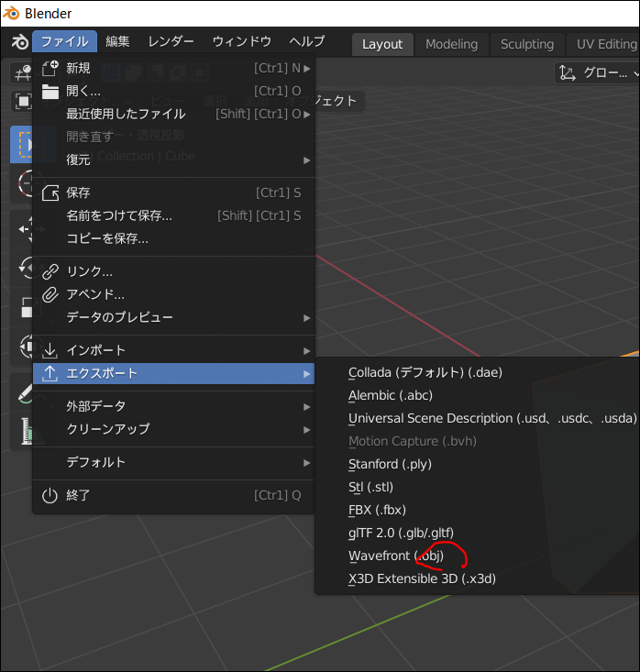
Task: Open the ウィンドウ menu
Action: [x=242, y=41]
